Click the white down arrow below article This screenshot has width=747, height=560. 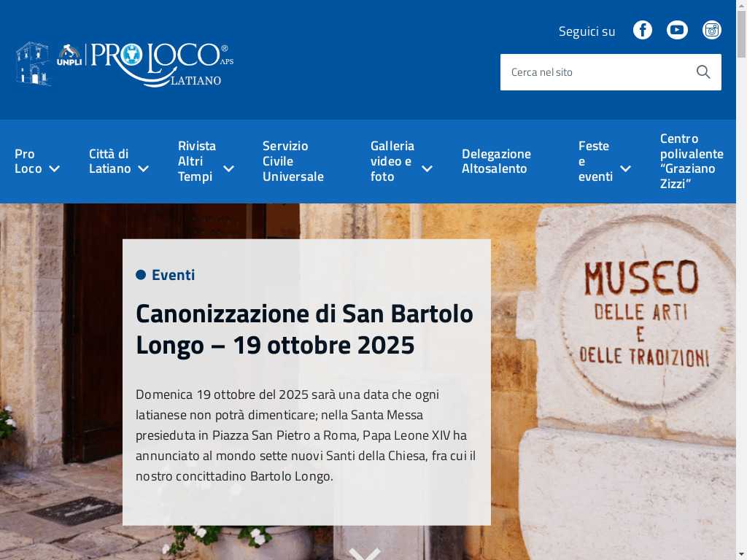click(x=365, y=553)
